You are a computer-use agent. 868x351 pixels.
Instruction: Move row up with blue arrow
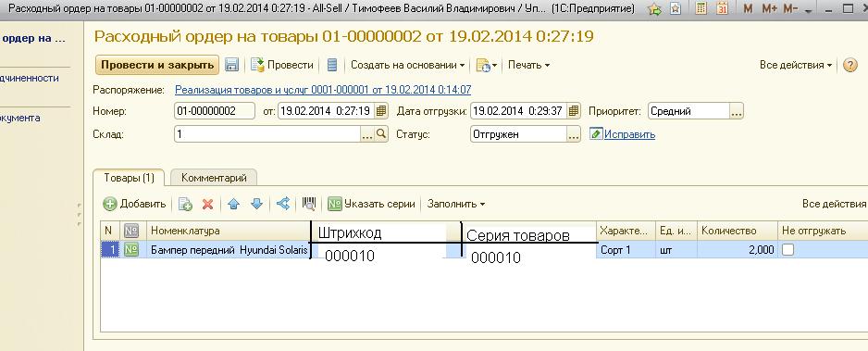[x=233, y=205]
